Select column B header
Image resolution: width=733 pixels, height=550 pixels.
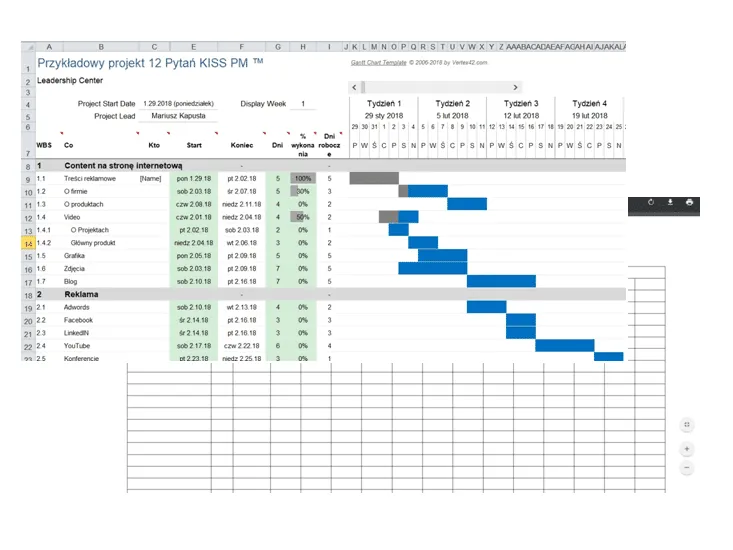(101, 47)
